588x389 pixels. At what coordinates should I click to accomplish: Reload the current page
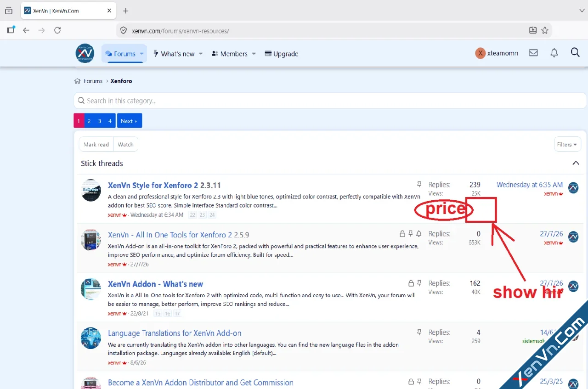click(57, 30)
